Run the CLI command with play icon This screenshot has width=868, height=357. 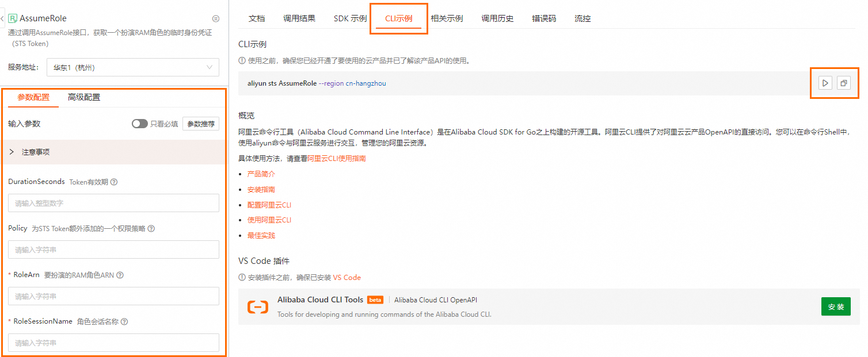click(x=825, y=83)
